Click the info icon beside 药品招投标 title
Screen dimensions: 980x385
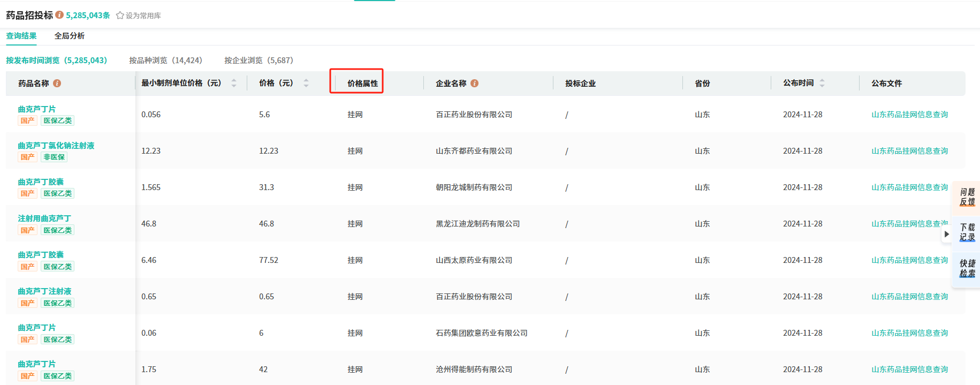(x=59, y=15)
